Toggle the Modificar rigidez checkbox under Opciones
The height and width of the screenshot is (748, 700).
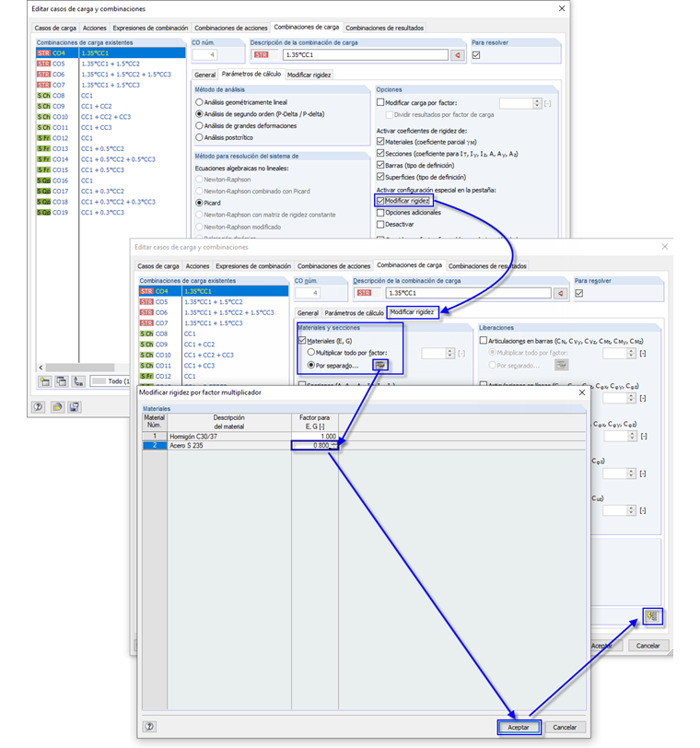380,201
